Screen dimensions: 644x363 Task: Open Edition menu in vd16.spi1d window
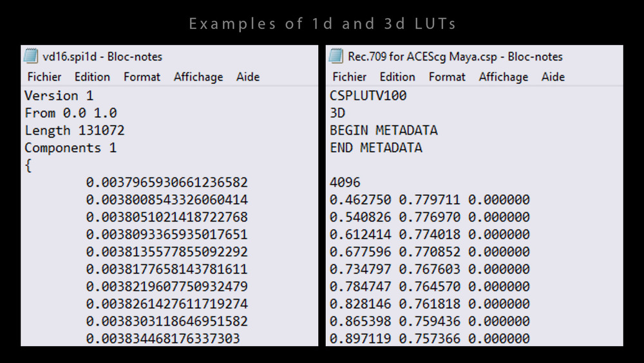pos(92,77)
